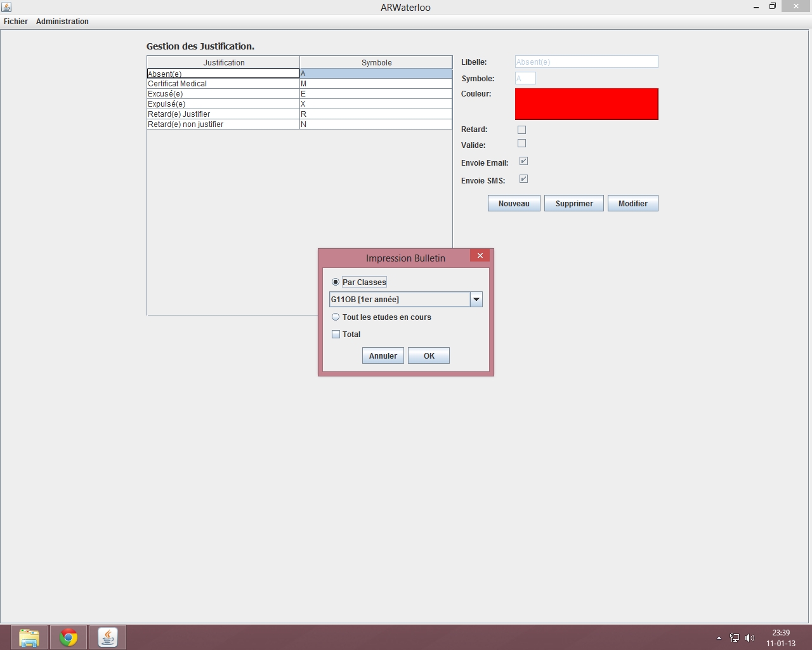The image size is (812, 650).
Task: Click the volume speaker tray icon
Action: (x=750, y=638)
